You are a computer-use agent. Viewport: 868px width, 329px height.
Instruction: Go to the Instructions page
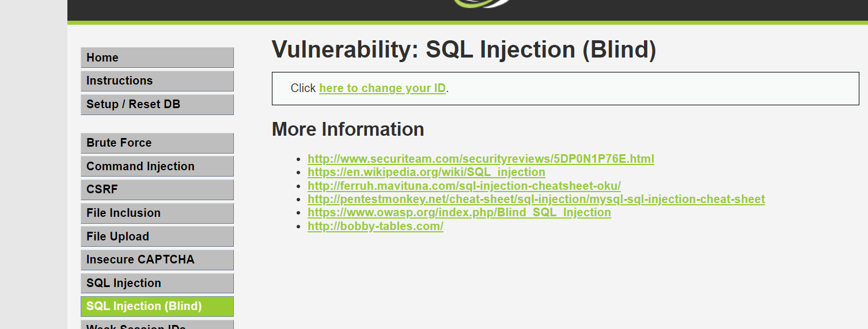pos(157,81)
